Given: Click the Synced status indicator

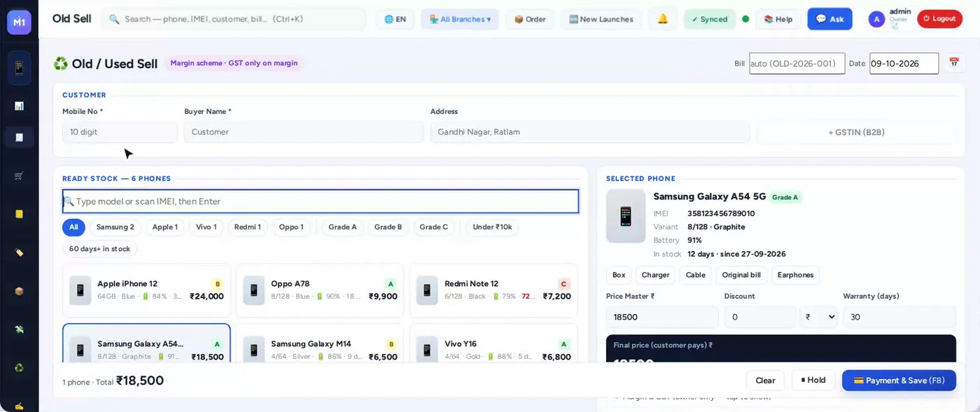Looking at the screenshot, I should click(x=710, y=19).
